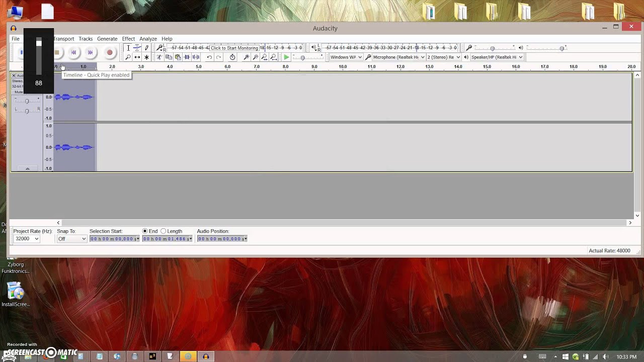This screenshot has height=362, width=644.
Task: Open Audio Position time format dropdown
Action: coord(245,239)
